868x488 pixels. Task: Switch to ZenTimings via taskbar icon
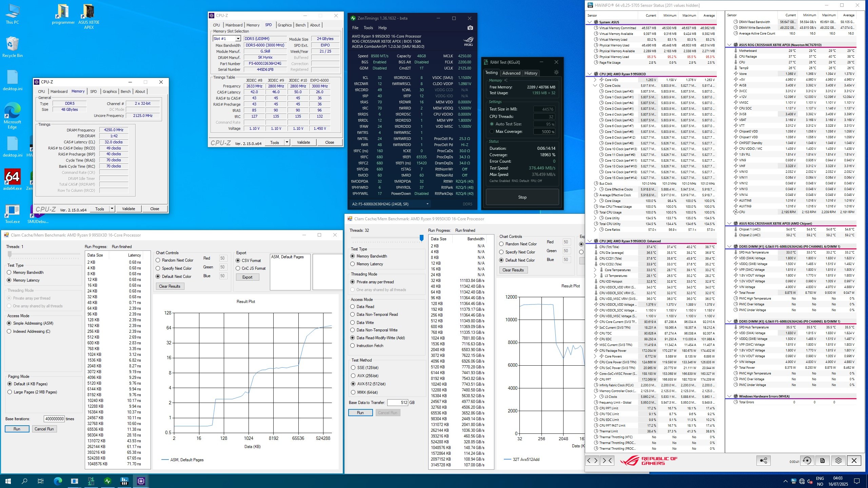click(x=108, y=481)
